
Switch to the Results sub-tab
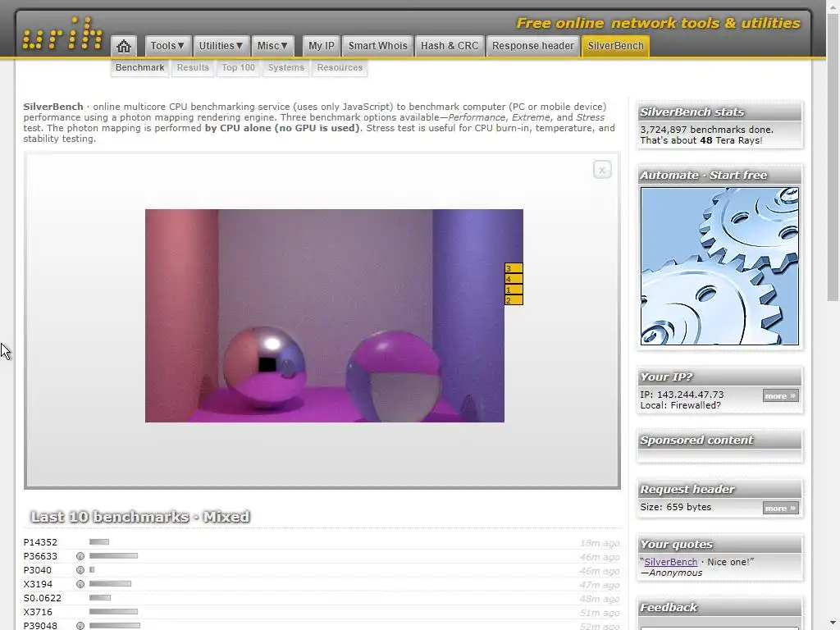tap(193, 68)
